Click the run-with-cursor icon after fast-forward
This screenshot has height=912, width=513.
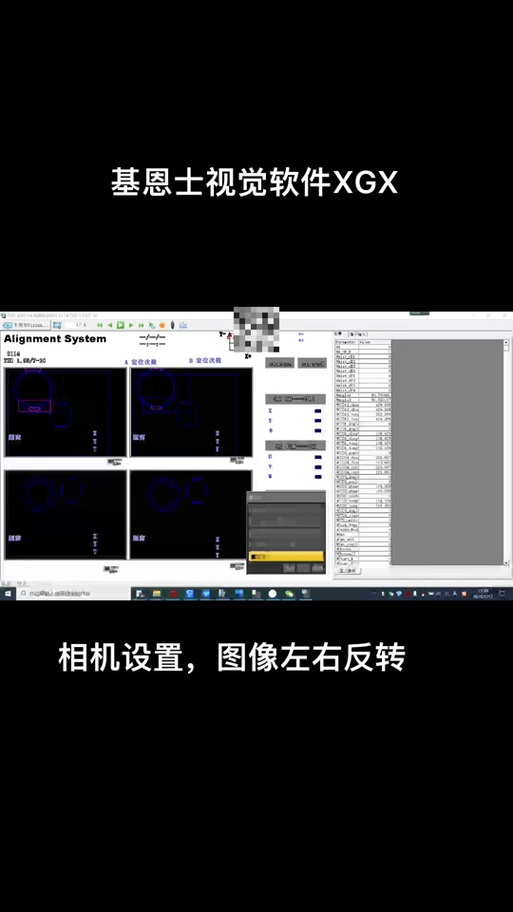point(152,325)
